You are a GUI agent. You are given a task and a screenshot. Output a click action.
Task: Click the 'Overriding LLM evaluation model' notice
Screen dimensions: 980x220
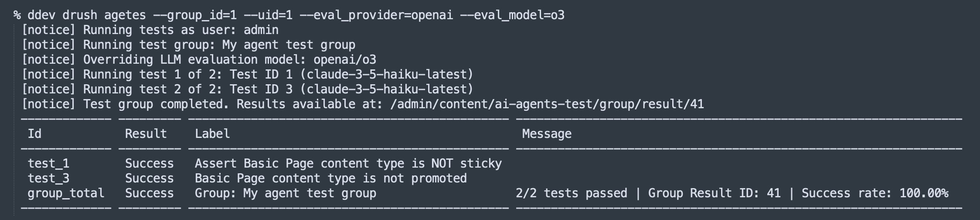[199, 60]
